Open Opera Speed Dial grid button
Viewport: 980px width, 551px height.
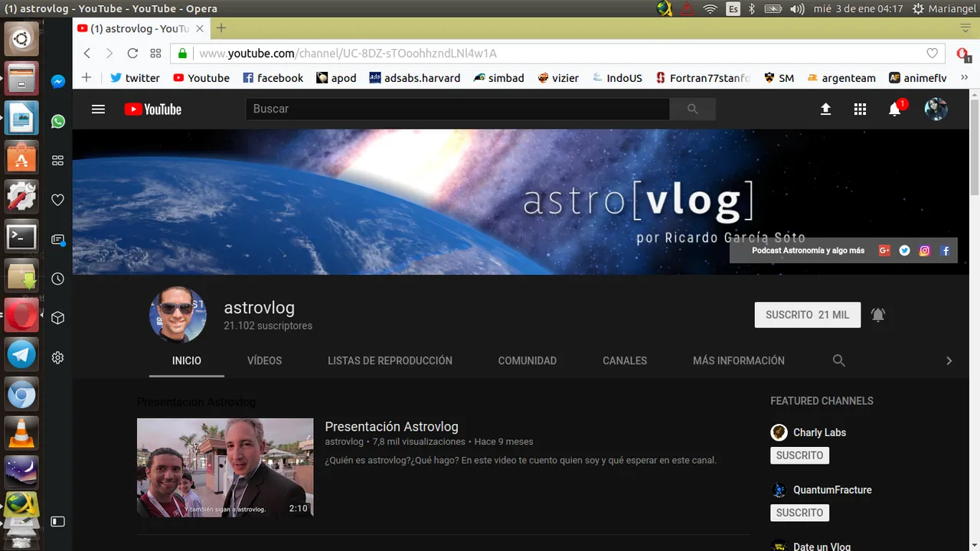[x=155, y=54]
